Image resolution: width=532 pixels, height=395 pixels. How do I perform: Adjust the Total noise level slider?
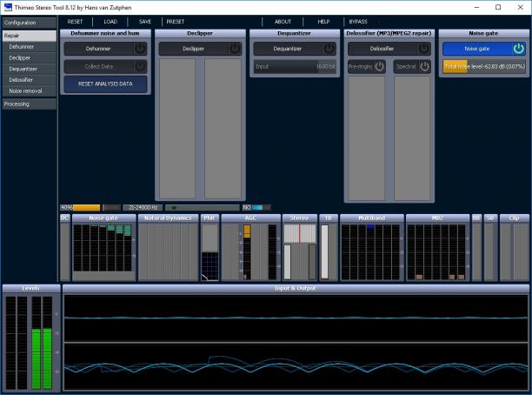coord(484,67)
